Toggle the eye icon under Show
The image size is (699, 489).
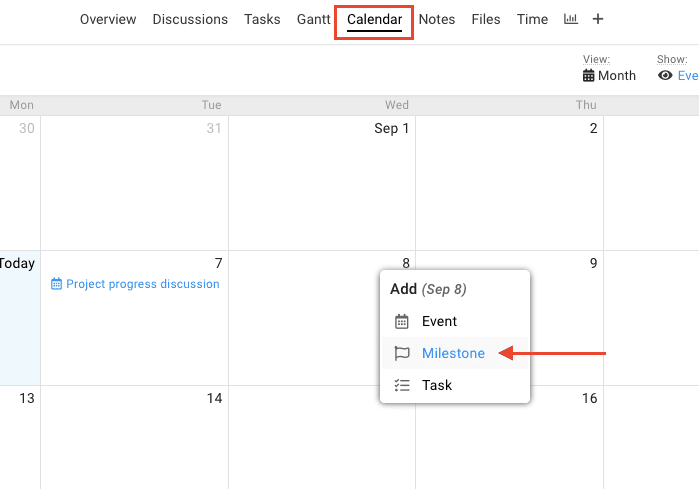tap(665, 75)
